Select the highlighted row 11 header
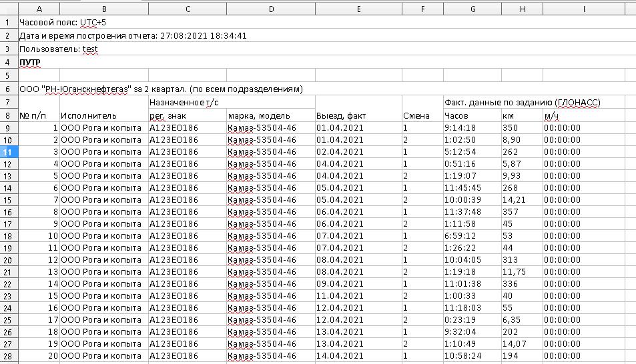Image resolution: width=636 pixels, height=364 pixels. click(9, 151)
